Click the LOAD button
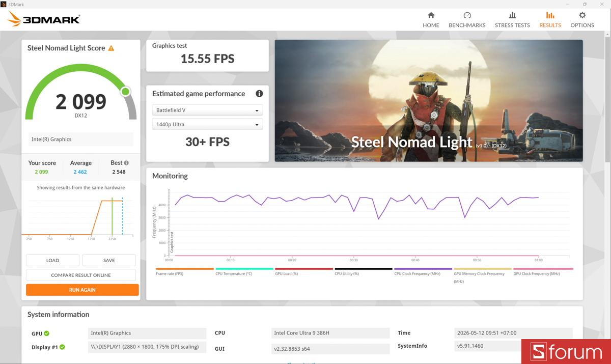Image resolution: width=611 pixels, height=364 pixels. pos(52,260)
